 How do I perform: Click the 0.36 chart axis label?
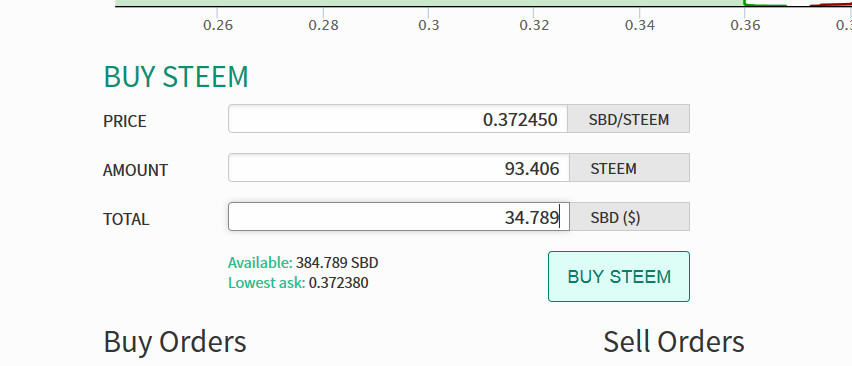[x=745, y=26]
